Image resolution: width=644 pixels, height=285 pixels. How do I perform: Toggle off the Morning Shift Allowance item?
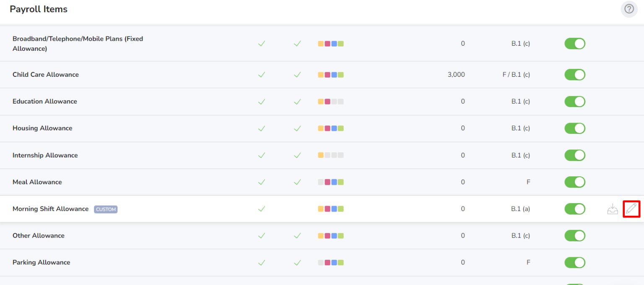pyautogui.click(x=575, y=209)
